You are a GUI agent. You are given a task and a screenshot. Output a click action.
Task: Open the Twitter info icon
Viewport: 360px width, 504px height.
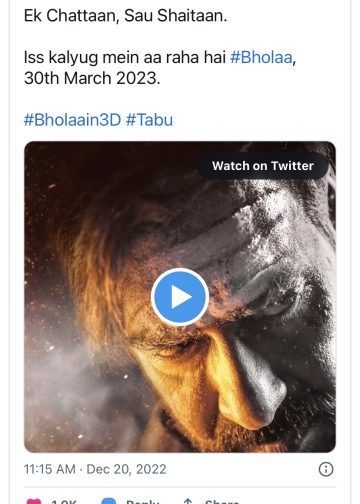[x=326, y=469]
